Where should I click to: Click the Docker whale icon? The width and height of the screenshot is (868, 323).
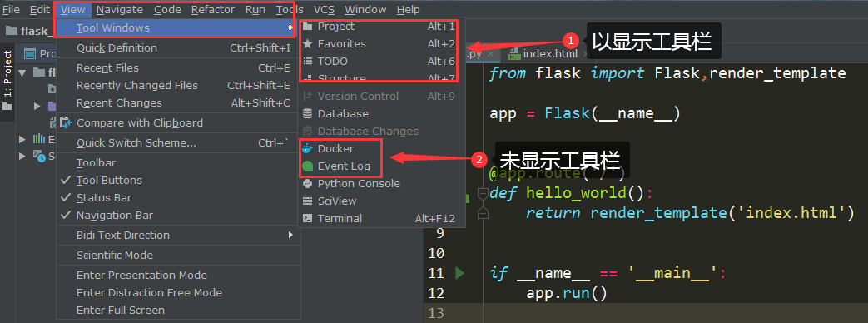pyautogui.click(x=307, y=148)
